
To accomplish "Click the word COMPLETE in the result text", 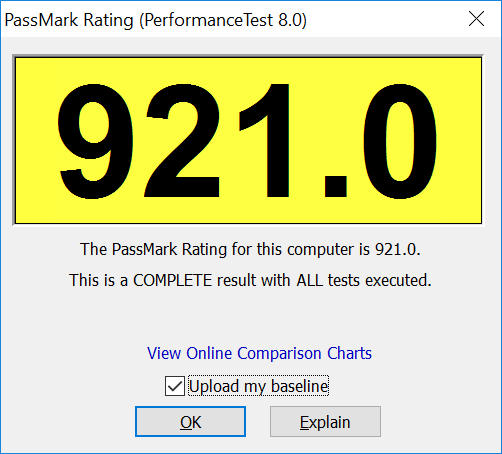I will [172, 280].
